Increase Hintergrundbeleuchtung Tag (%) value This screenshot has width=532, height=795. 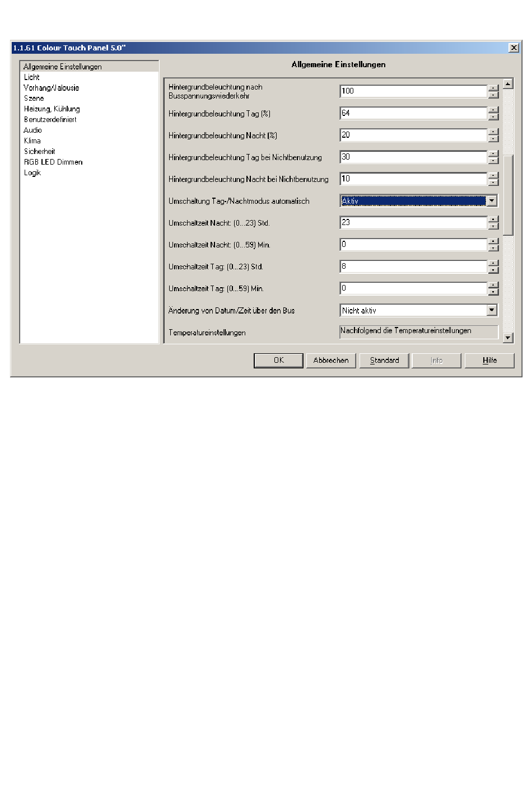pos(493,110)
